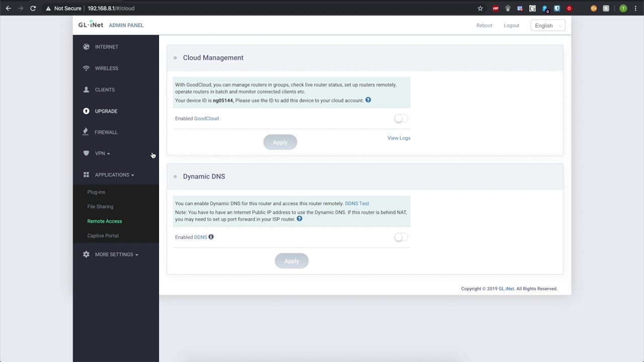Open the Internet section globe icon
The width and height of the screenshot is (644, 362).
tap(86, 47)
